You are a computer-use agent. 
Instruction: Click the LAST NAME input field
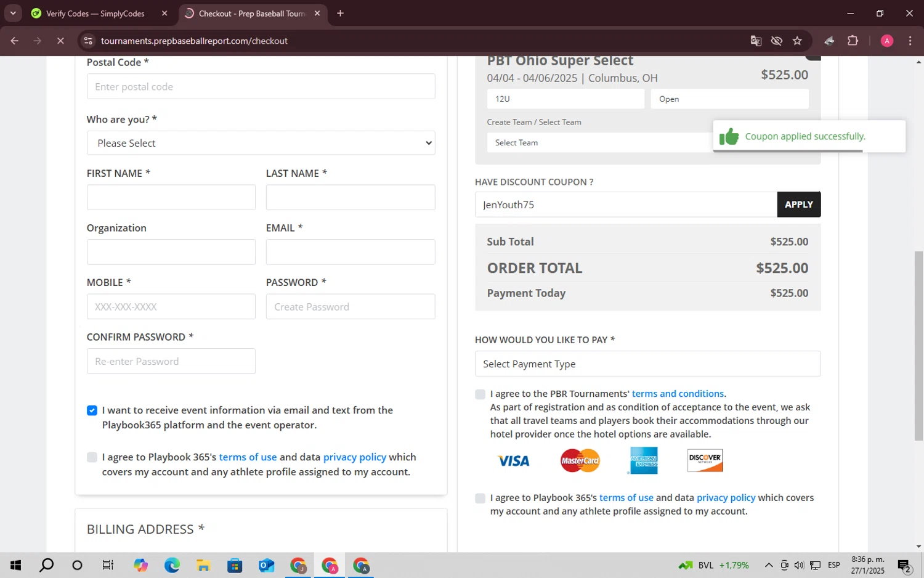(351, 197)
